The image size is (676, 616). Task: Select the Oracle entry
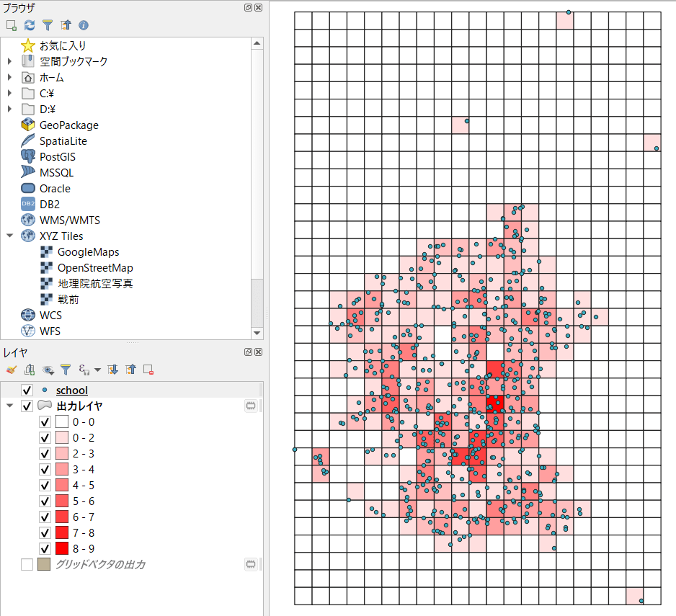(55, 188)
